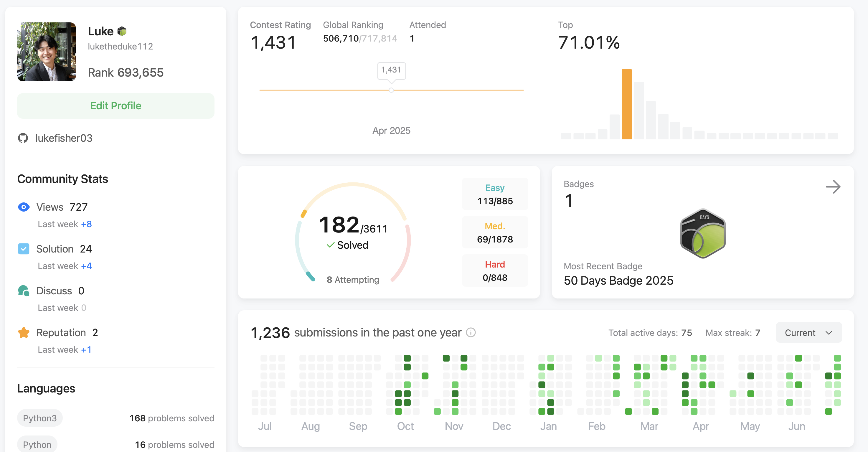
Task: Select the Hard 0/848 difficulty tab
Action: [x=495, y=271]
